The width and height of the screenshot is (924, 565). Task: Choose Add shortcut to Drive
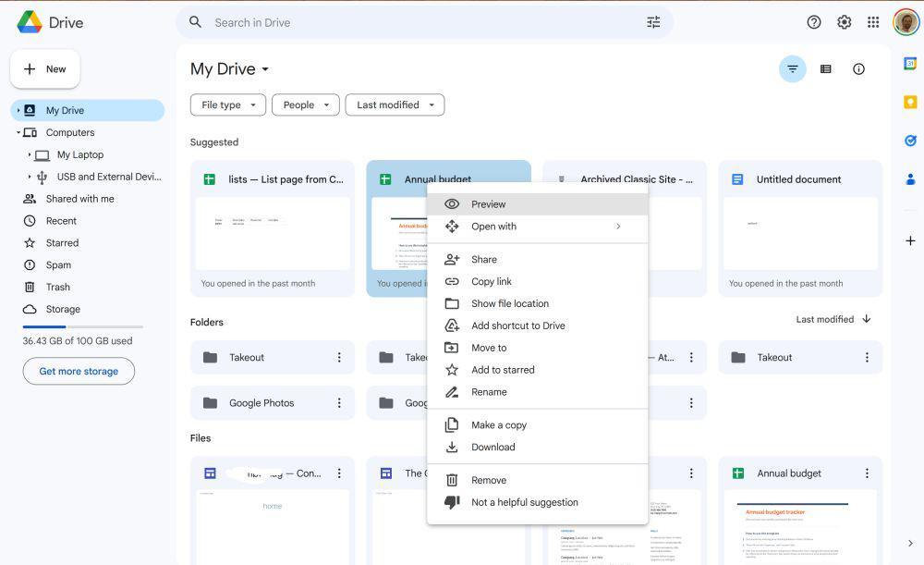pos(538,325)
